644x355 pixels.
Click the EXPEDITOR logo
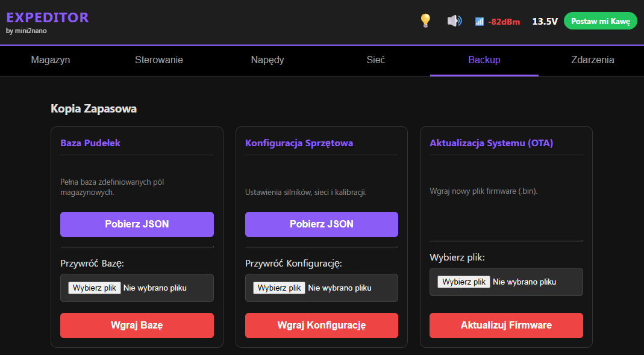[48, 17]
